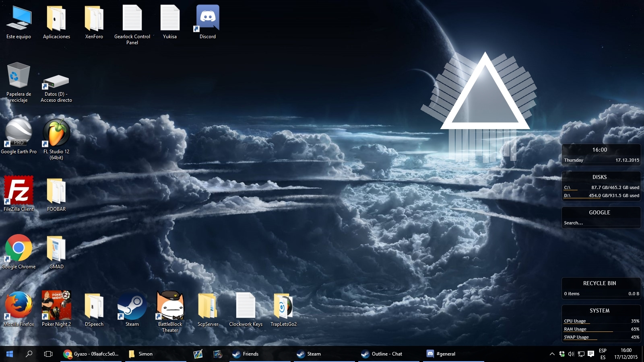Click the '454.0 GB/931.5 GB used' value
This screenshot has height=362, width=644.
click(614, 195)
